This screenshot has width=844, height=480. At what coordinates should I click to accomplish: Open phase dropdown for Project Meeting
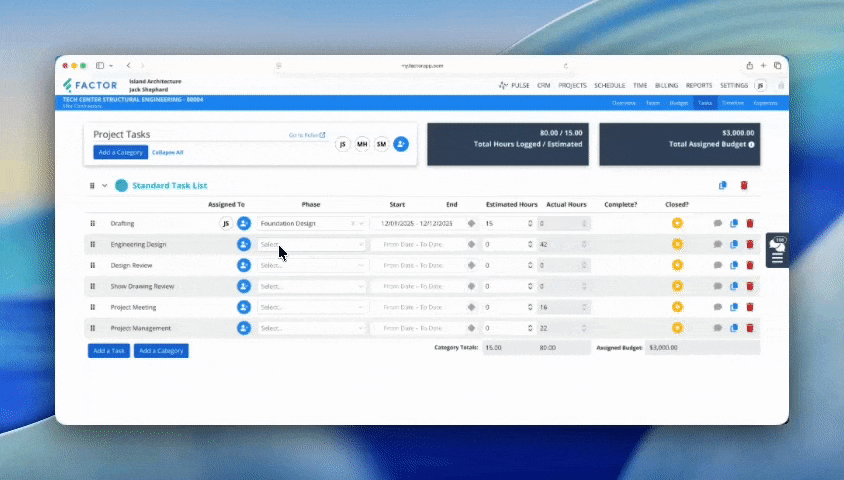click(x=312, y=307)
